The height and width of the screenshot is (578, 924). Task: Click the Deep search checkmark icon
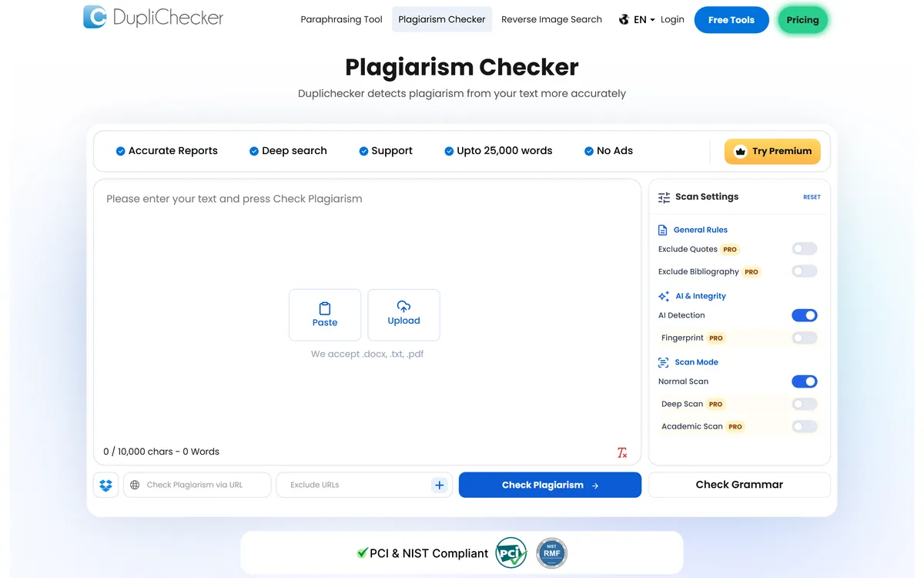pyautogui.click(x=254, y=151)
